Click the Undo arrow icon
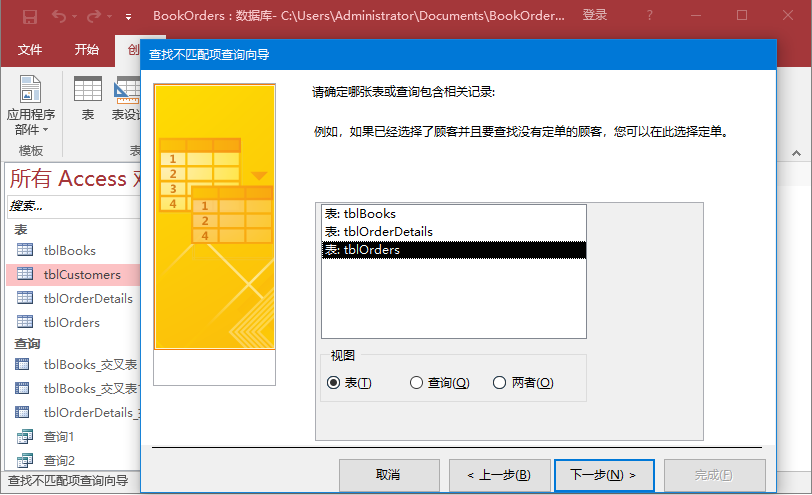The width and height of the screenshot is (812, 495). (58, 16)
